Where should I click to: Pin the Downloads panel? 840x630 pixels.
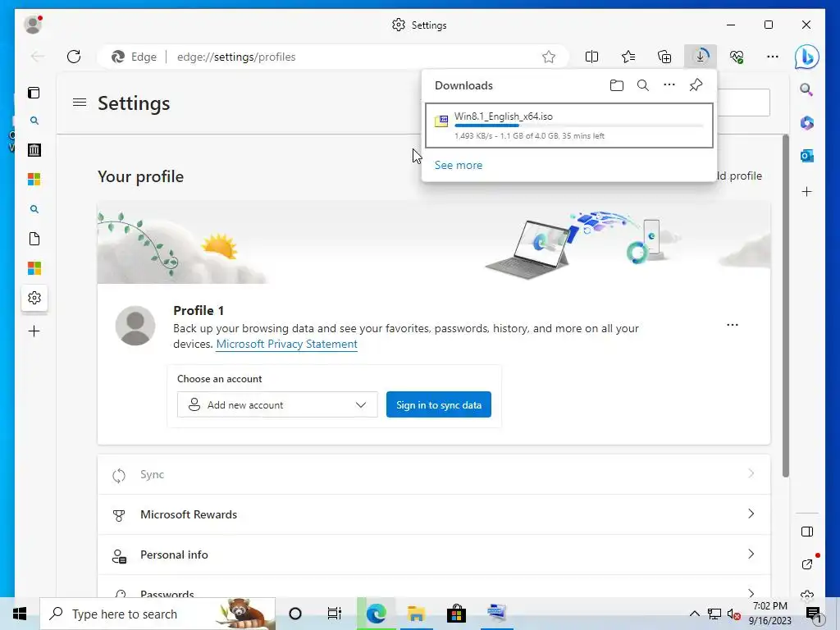(696, 84)
